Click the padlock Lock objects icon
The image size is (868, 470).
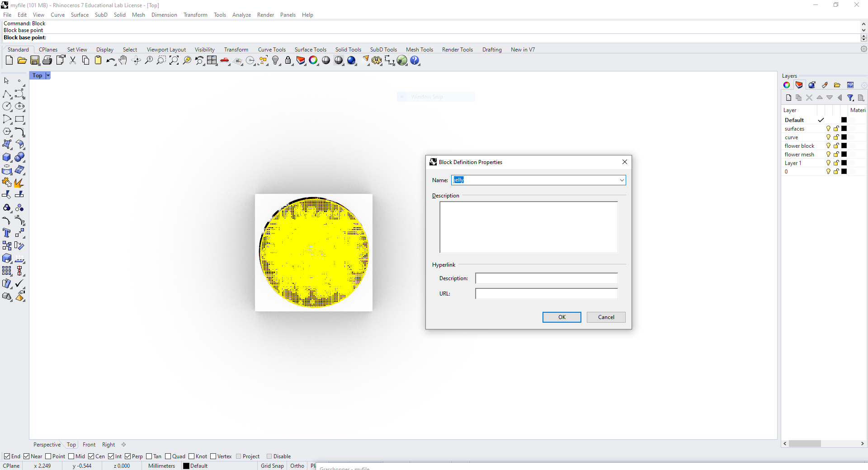(288, 60)
